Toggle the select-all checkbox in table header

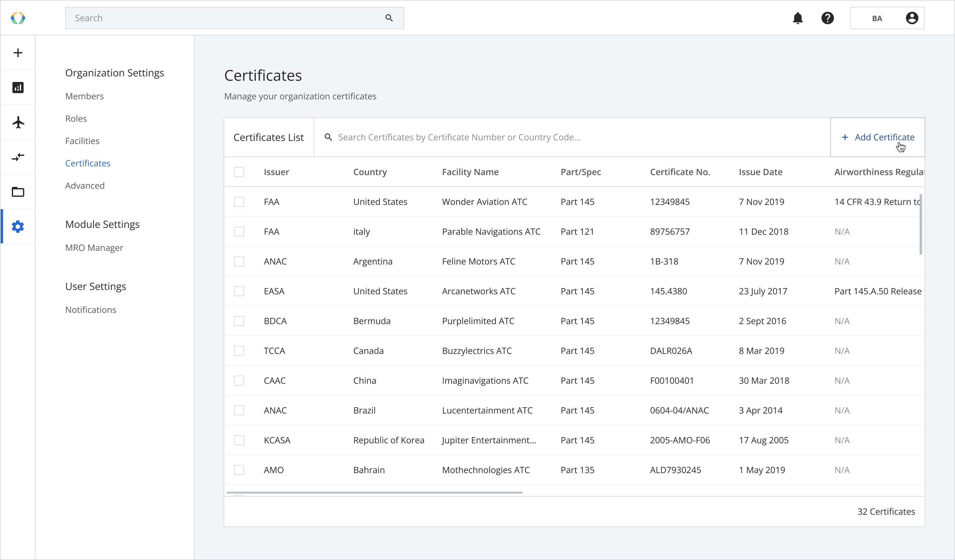[x=239, y=172]
